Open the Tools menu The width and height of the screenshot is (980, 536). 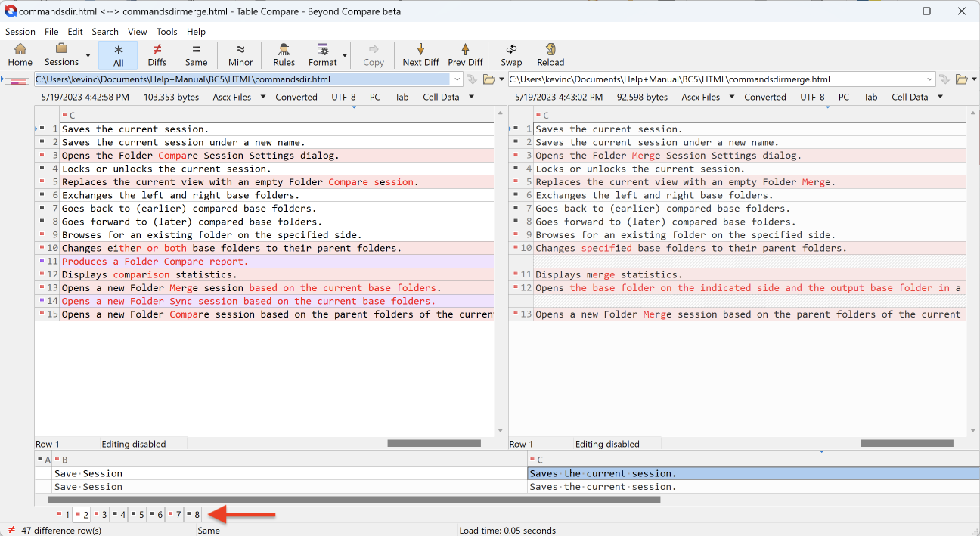point(167,32)
